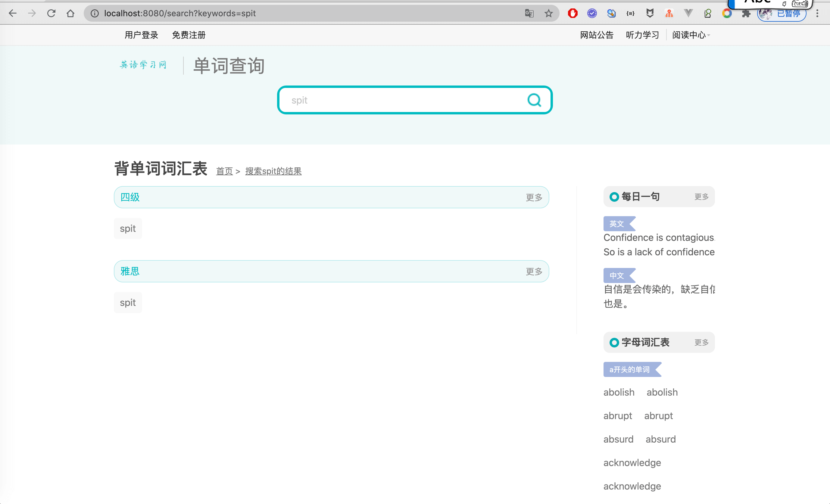
Task: Expand 更多 in the 雅思 section
Action: pos(534,271)
